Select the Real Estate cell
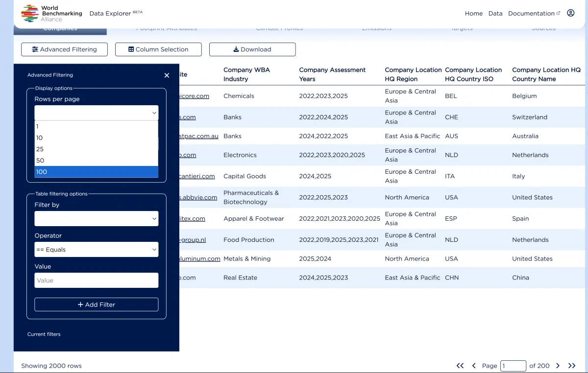This screenshot has width=588, height=373. click(x=240, y=278)
